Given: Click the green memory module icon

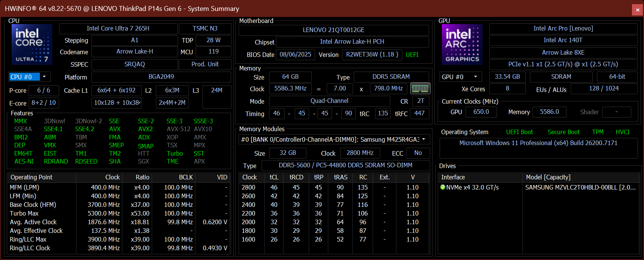Looking at the screenshot, I should [420, 89].
